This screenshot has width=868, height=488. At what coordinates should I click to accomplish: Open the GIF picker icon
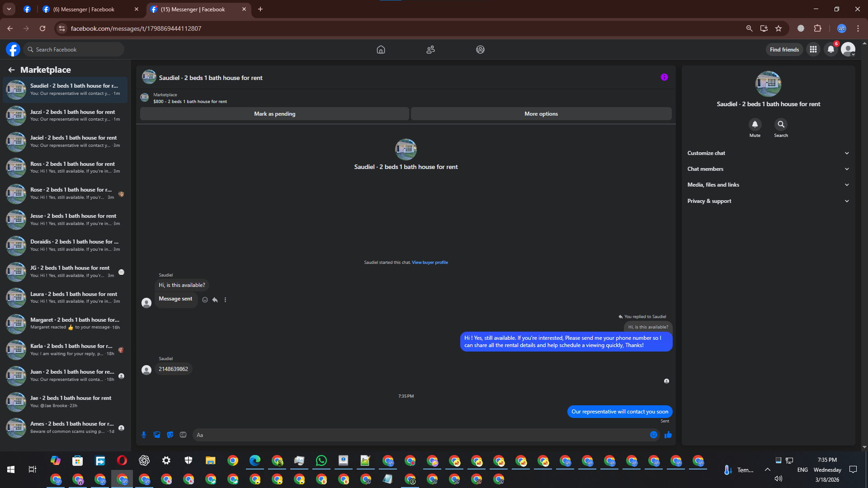[183, 435]
